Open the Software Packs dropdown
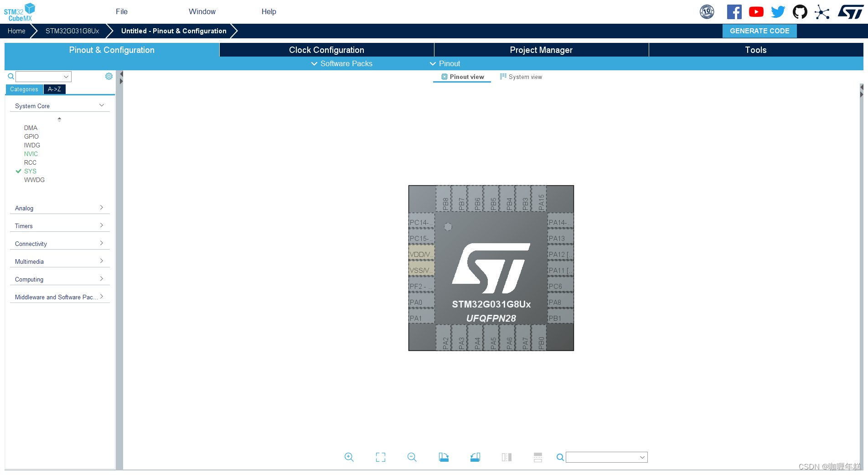The width and height of the screenshot is (868, 475). pos(342,63)
